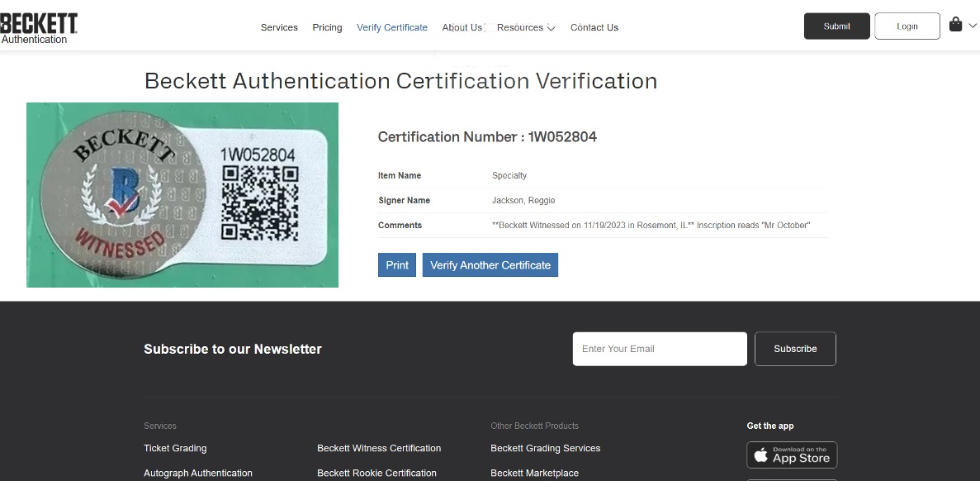Open the Beckett Marketplace link
The image size is (980, 481).
tap(534, 473)
